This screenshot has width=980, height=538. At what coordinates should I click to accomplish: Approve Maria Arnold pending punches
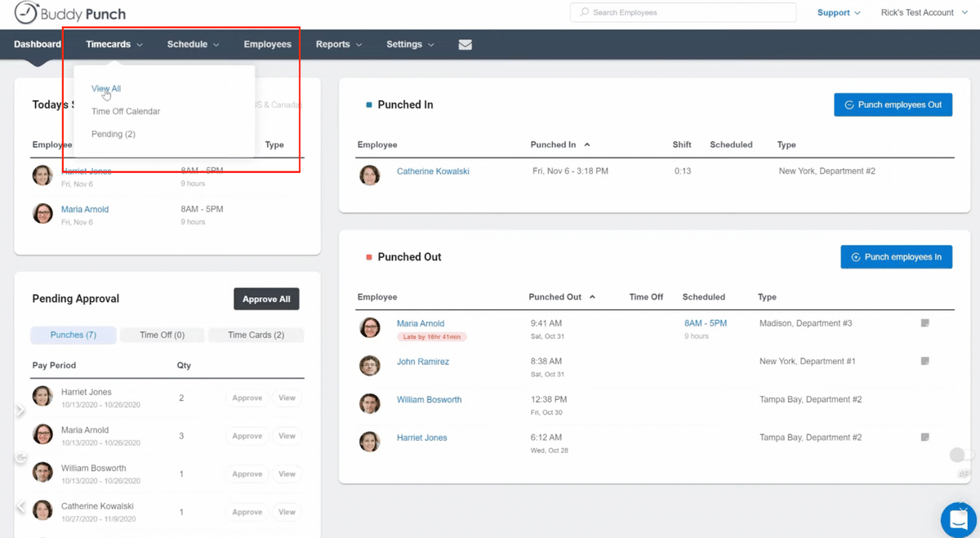[247, 436]
